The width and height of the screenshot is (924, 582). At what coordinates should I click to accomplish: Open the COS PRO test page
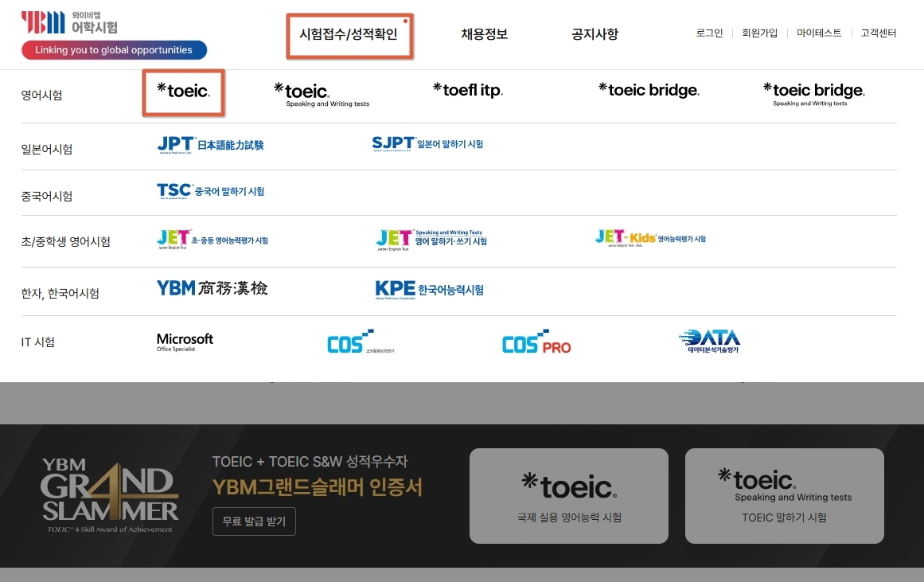click(x=536, y=341)
